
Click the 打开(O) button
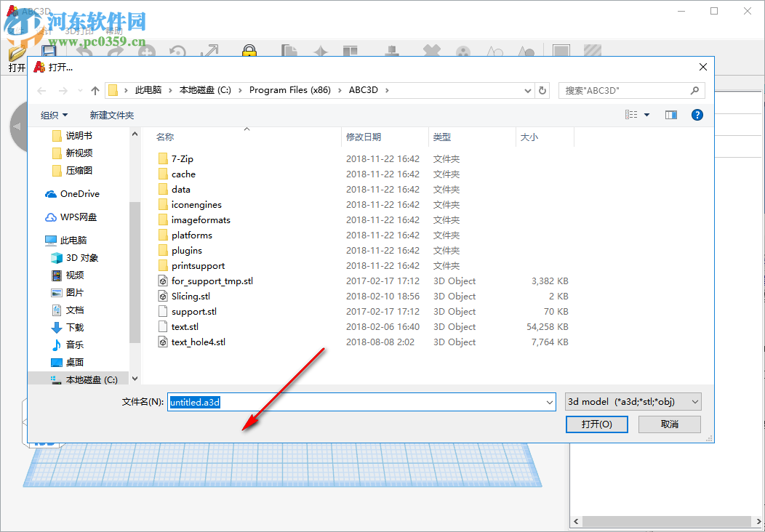click(597, 424)
